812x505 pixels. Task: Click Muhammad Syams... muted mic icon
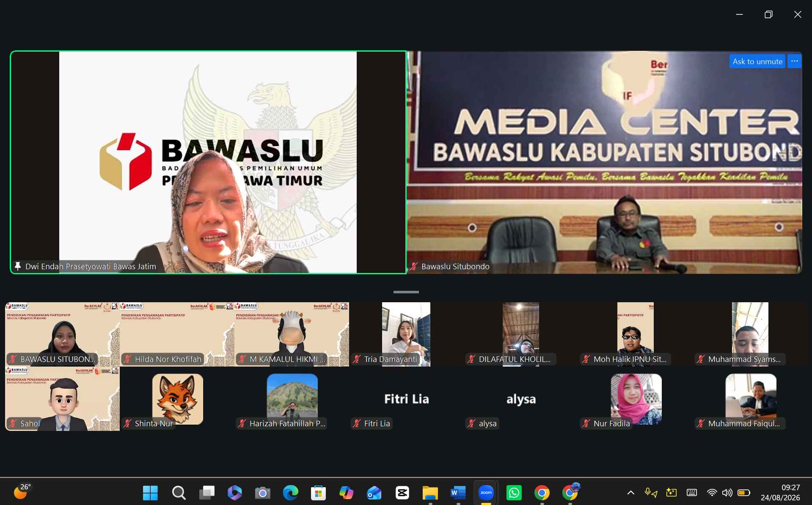coord(701,359)
